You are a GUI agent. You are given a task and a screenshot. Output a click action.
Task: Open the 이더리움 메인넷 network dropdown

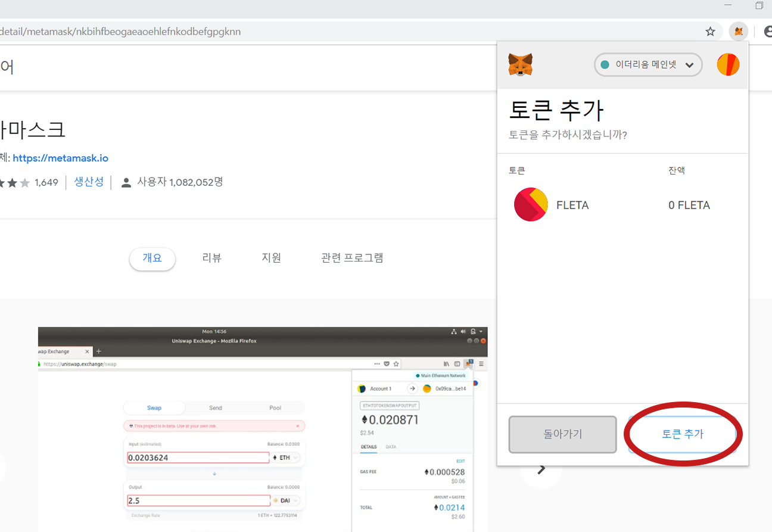point(648,64)
